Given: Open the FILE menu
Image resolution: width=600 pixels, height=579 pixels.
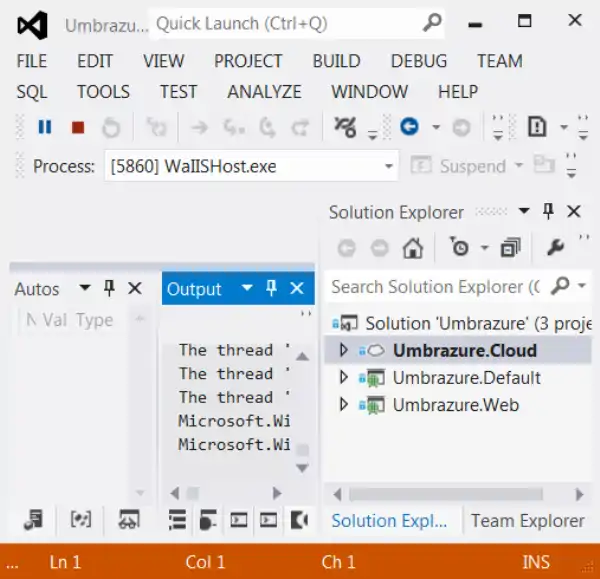Looking at the screenshot, I should coord(32,61).
